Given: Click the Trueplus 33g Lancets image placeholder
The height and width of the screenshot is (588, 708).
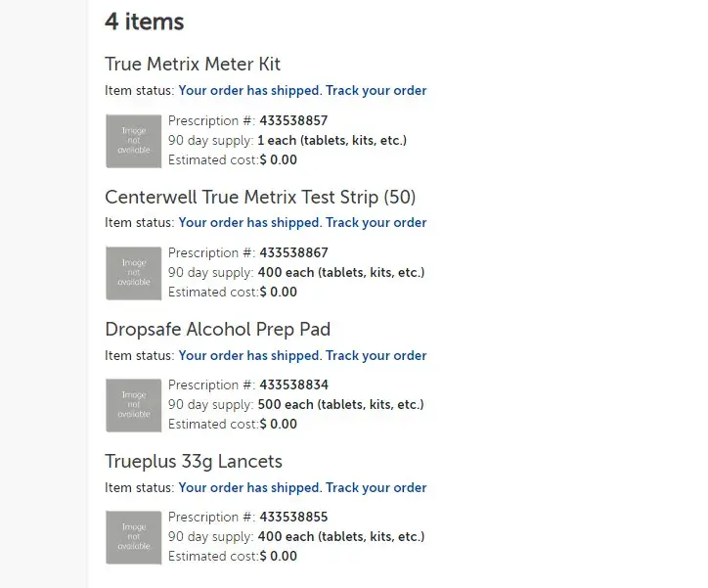Looking at the screenshot, I should [x=134, y=537].
